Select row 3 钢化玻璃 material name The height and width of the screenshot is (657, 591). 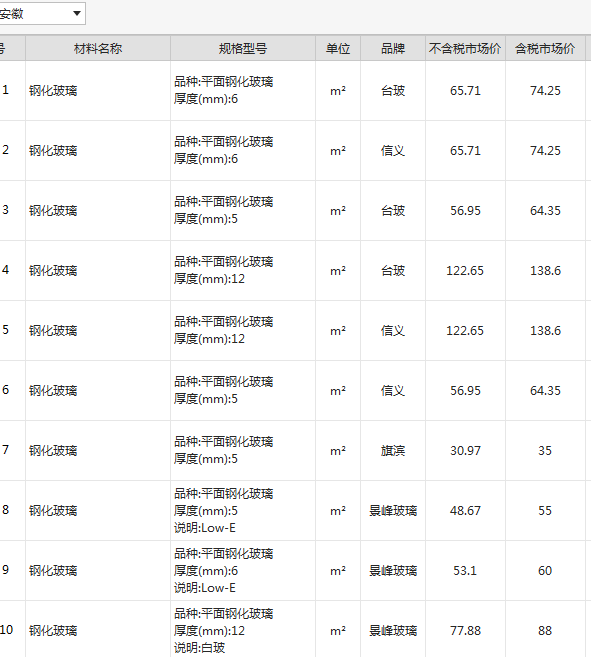(53, 210)
